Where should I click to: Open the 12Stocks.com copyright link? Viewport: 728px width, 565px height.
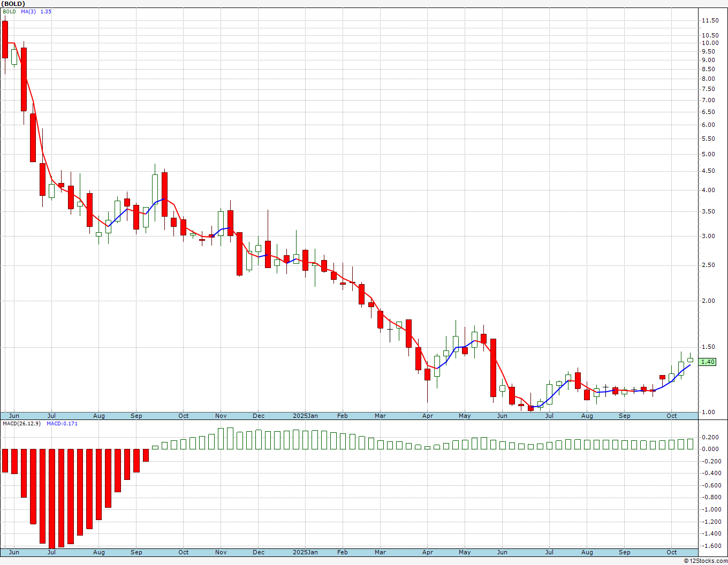click(706, 561)
